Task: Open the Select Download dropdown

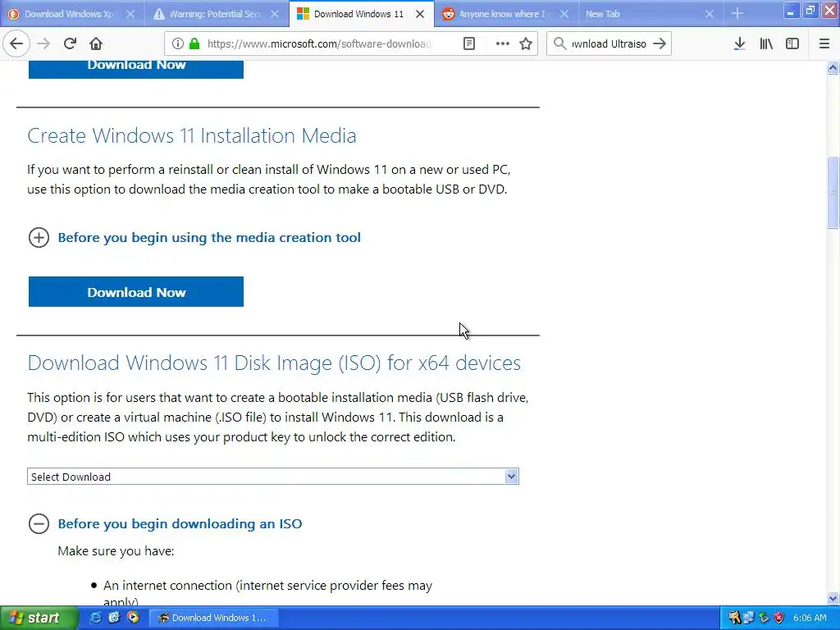Action: click(x=273, y=477)
